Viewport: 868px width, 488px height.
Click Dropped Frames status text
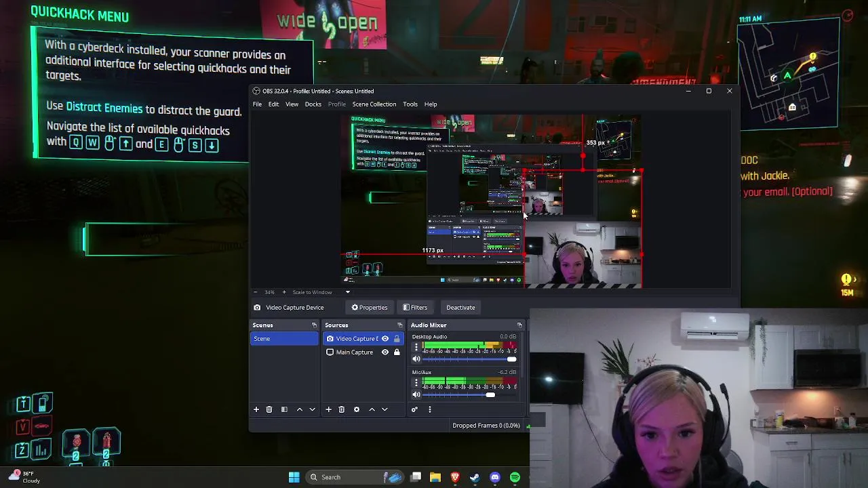486,426
